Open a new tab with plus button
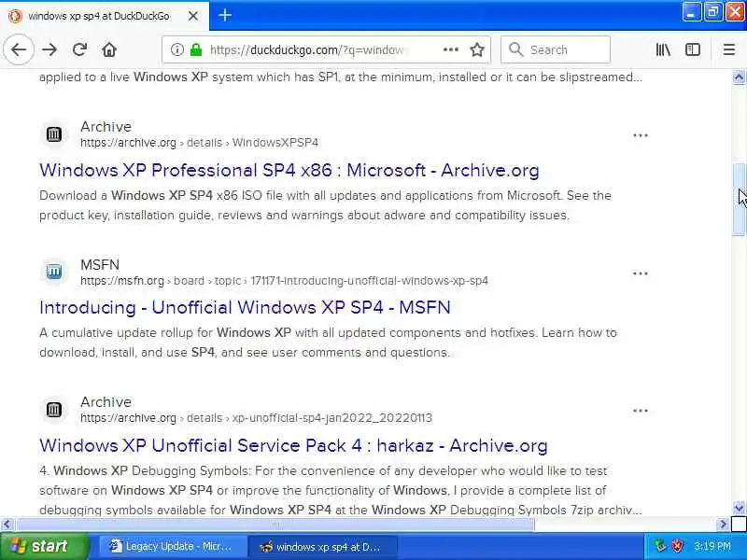The height and width of the screenshot is (560, 747). click(x=225, y=15)
